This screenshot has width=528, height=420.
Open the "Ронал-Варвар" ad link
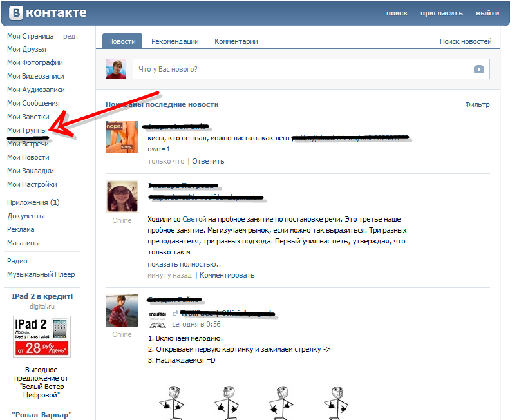[x=42, y=415]
